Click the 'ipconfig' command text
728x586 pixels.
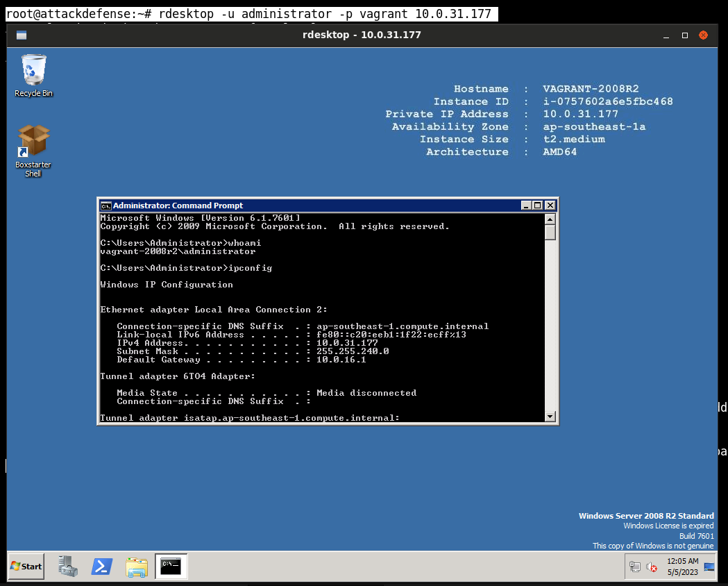[251, 268]
